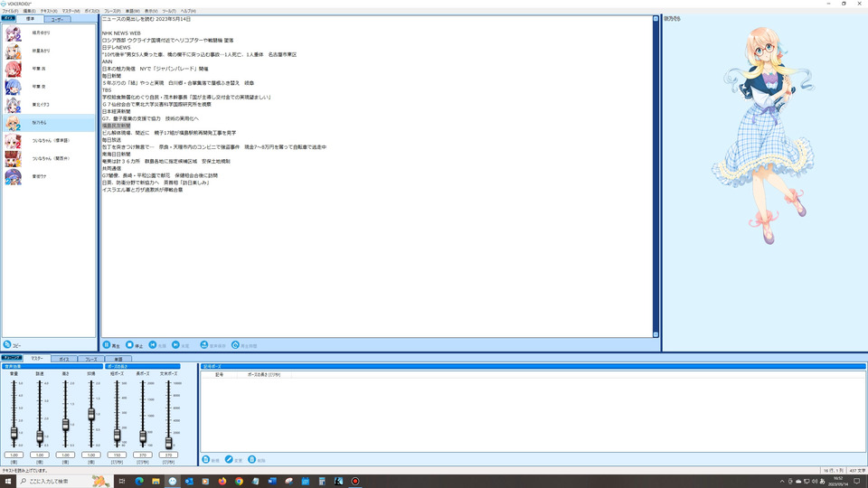The height and width of the screenshot is (488, 868).
Task: Click the 新規 new symbol pause icon
Action: click(x=206, y=459)
